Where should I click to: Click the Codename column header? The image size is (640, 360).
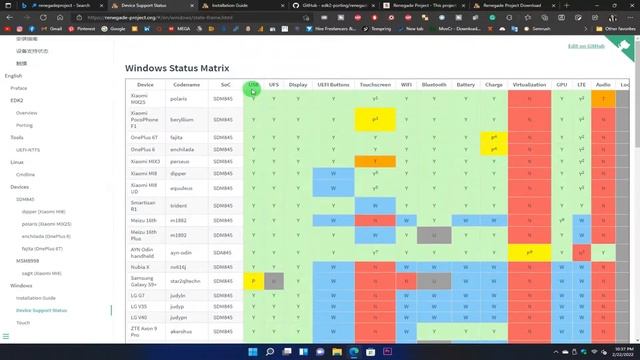[x=187, y=84]
